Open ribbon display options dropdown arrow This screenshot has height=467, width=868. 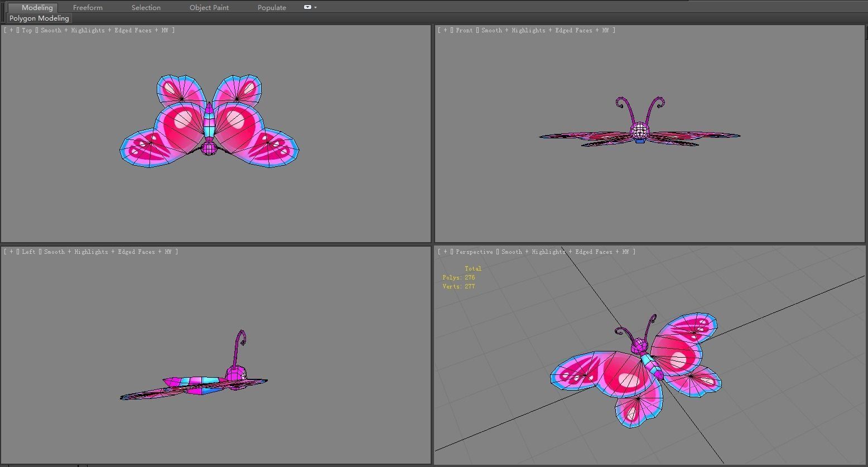click(316, 7)
